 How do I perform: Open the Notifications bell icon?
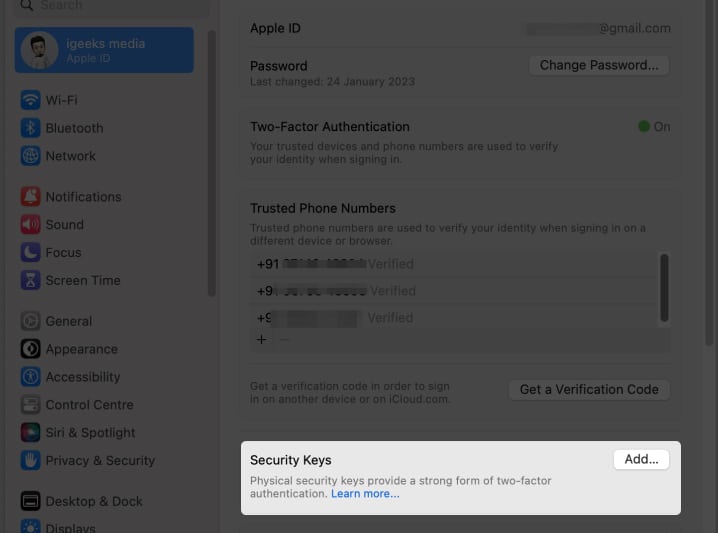30,197
